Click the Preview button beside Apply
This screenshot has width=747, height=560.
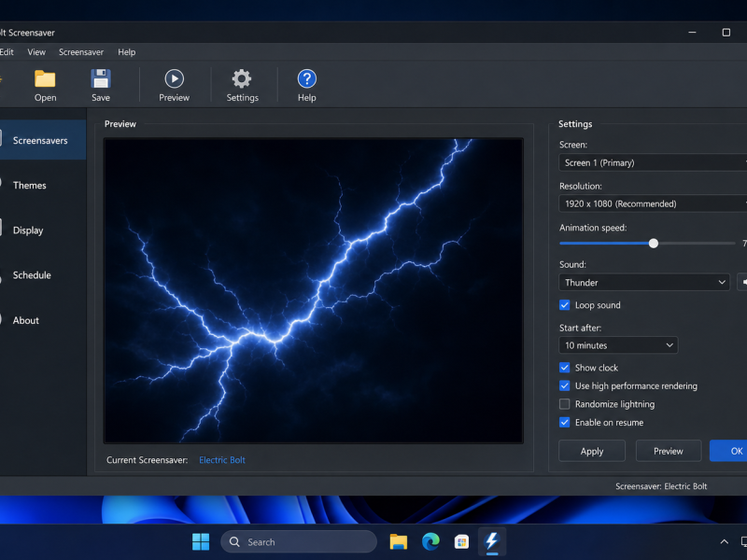[x=669, y=451]
